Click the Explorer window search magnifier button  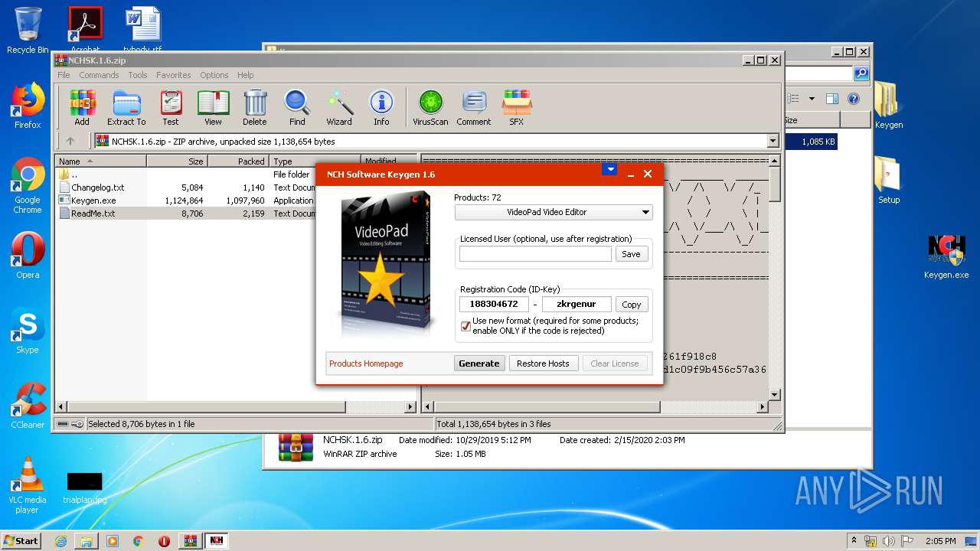click(861, 73)
